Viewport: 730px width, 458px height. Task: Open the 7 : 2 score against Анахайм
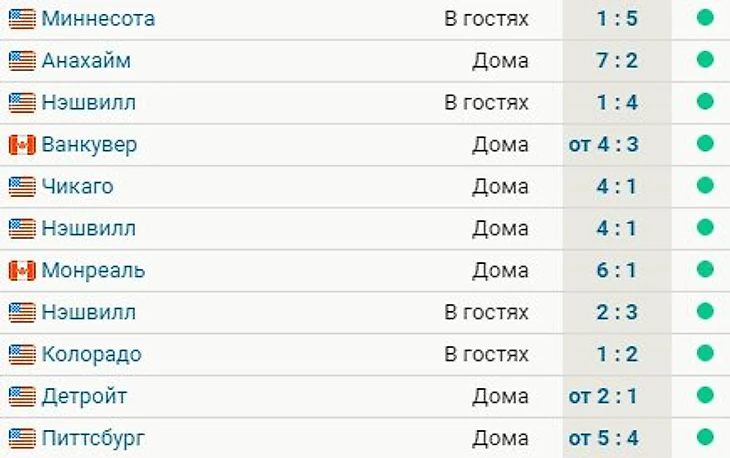pos(617,61)
